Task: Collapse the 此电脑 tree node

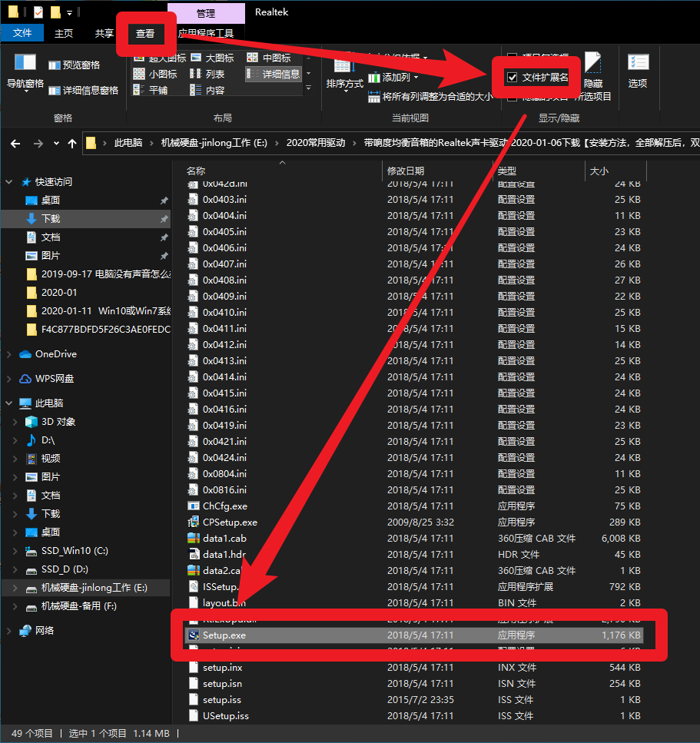Action: coord(9,403)
